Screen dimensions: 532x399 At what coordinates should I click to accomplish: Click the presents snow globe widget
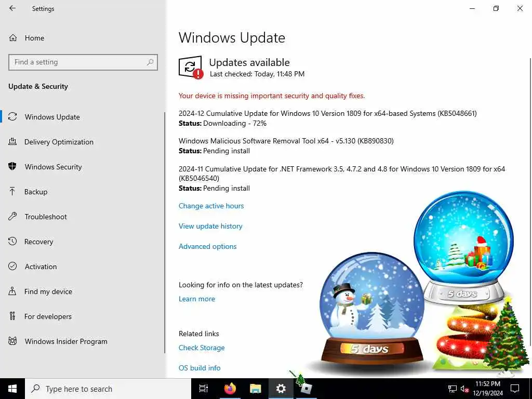pyautogui.click(x=464, y=248)
